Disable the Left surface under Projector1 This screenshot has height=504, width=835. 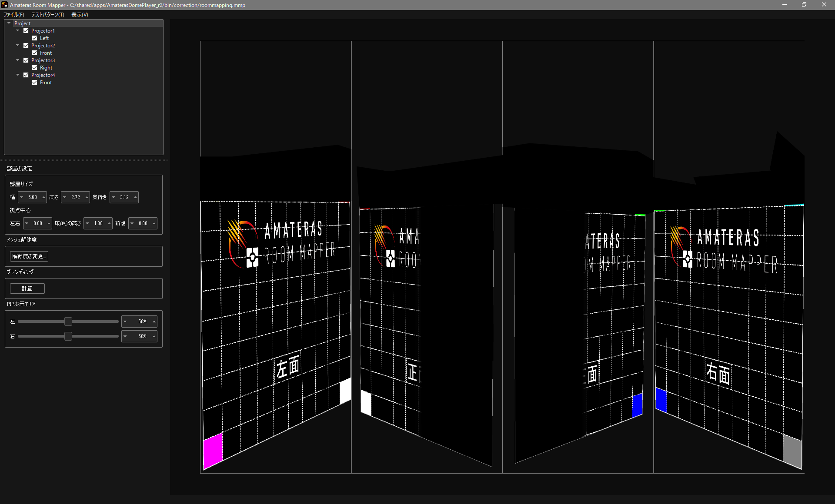(35, 38)
